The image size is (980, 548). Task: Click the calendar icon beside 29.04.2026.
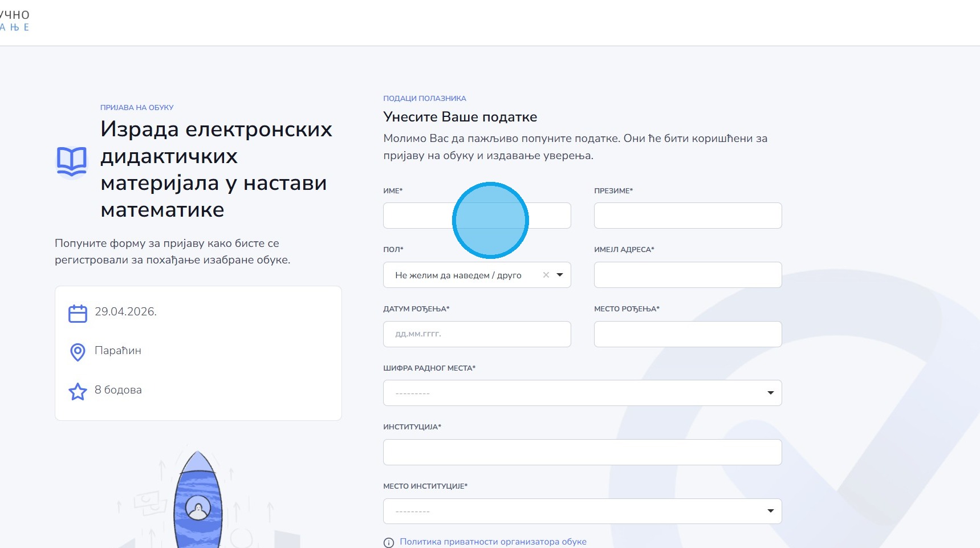tap(78, 313)
